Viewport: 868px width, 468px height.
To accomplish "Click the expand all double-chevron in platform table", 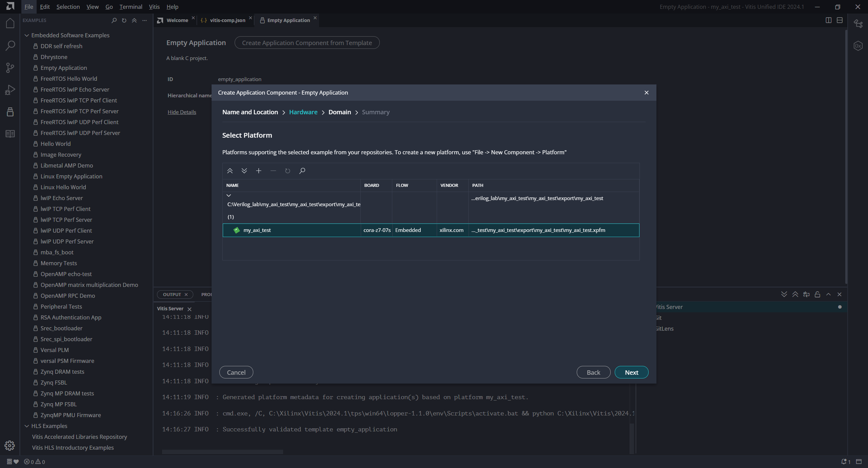I will click(x=244, y=171).
